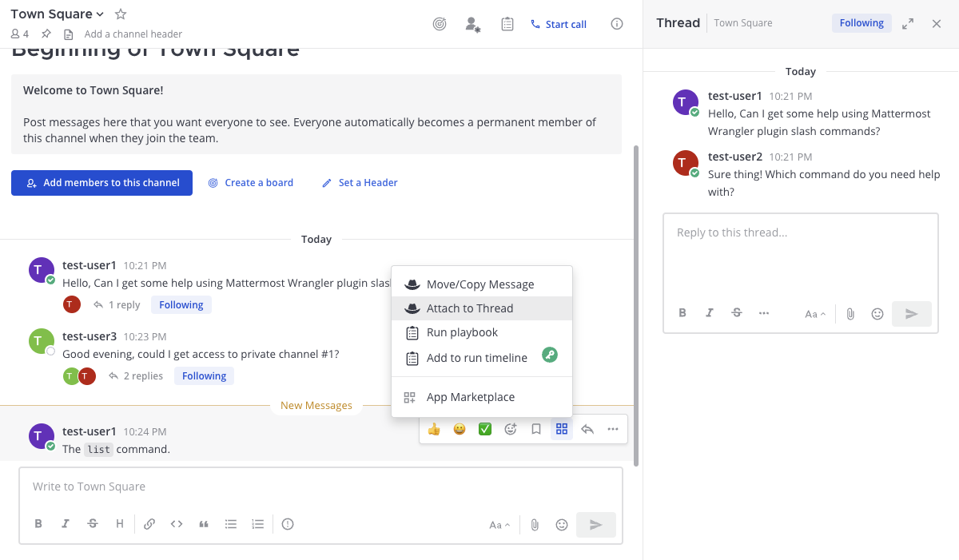Click the Write to Town Square field
This screenshot has height=560, width=959.
tap(320, 487)
